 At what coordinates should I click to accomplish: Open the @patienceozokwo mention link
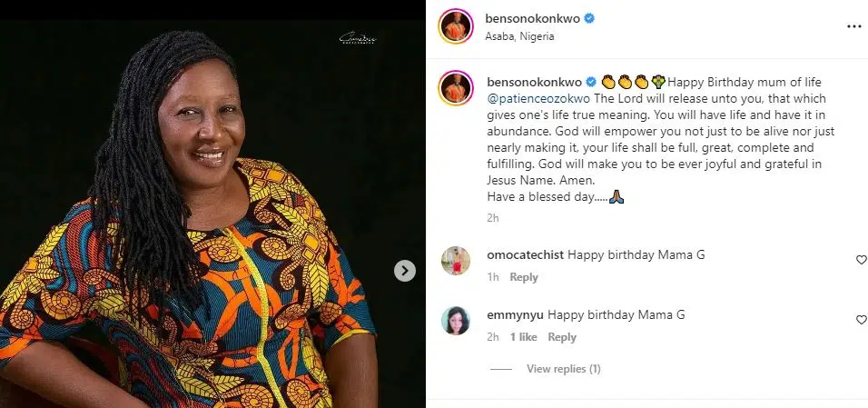point(535,96)
